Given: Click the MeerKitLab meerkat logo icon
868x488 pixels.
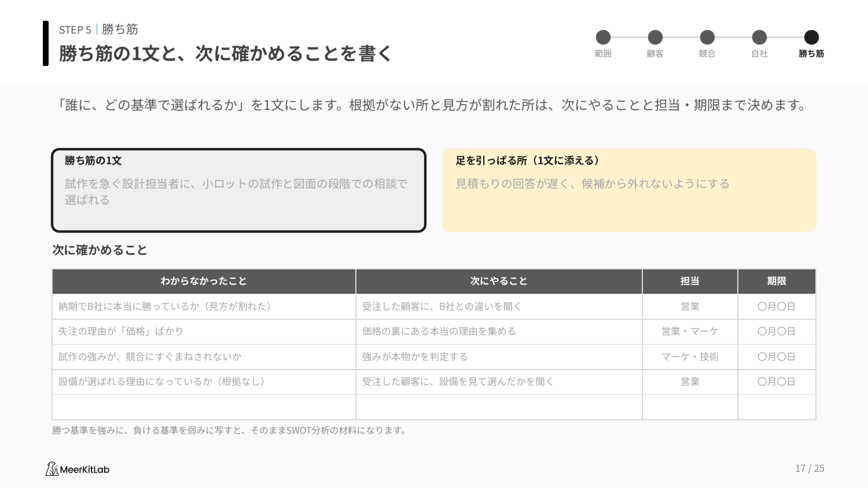Looking at the screenshot, I should pyautogui.click(x=52, y=469).
